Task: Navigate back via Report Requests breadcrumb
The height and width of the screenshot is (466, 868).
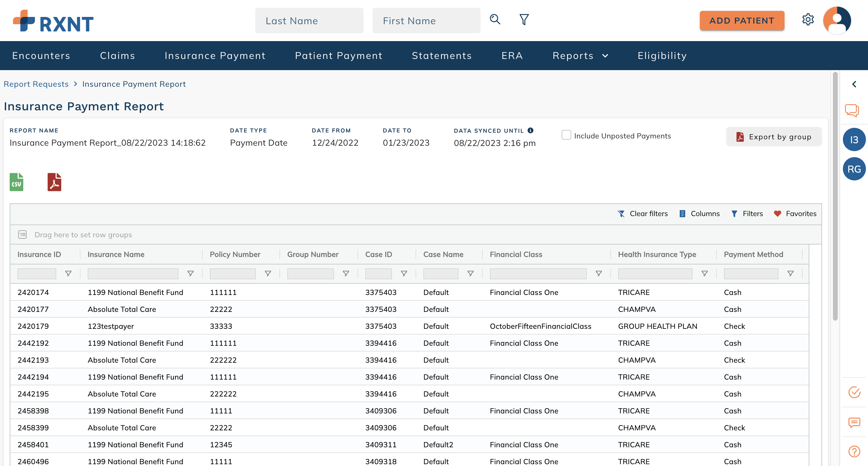Action: 36,84
